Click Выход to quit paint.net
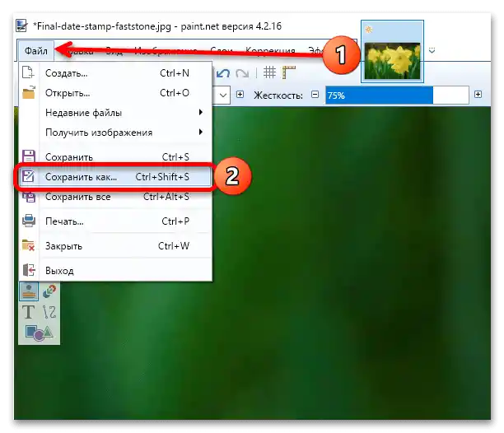 [116, 271]
